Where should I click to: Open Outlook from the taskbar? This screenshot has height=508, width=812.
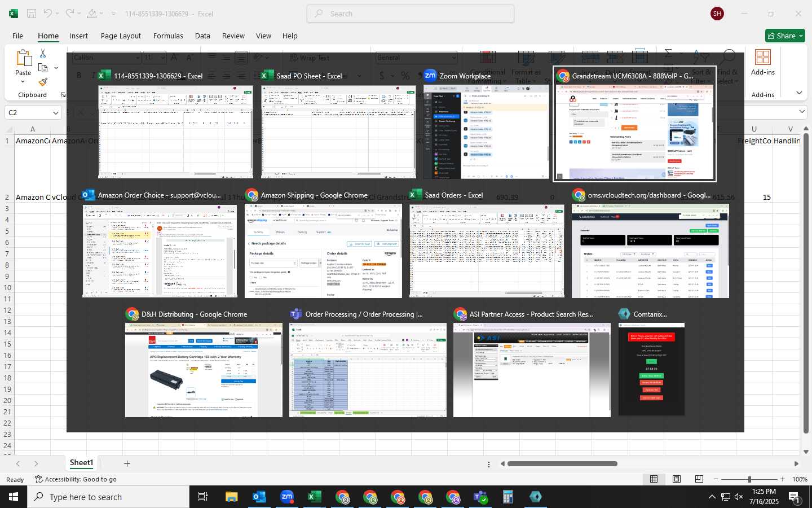(259, 497)
